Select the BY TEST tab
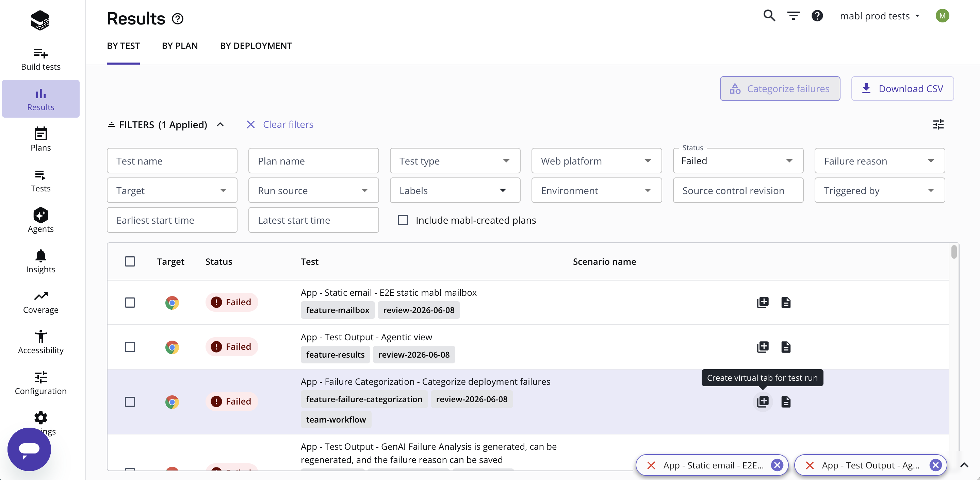The height and width of the screenshot is (480, 980). [x=123, y=46]
